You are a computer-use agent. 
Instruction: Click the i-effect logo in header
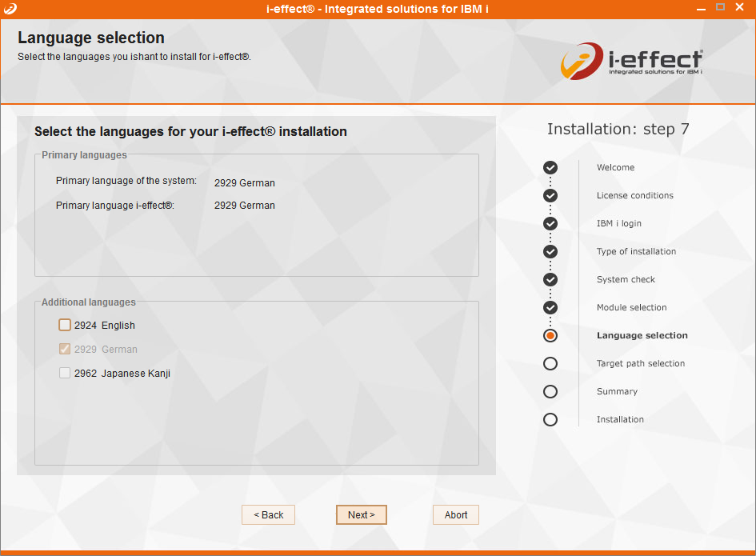(631, 62)
